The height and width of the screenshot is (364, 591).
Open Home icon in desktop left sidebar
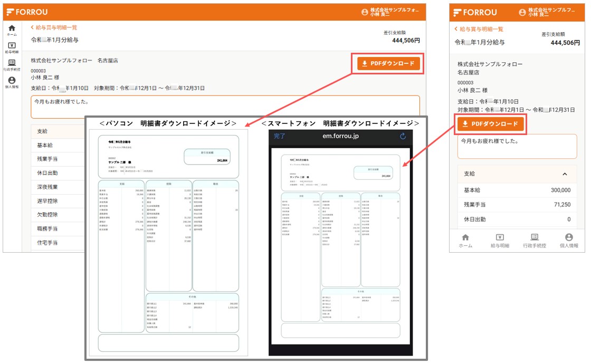point(12,30)
